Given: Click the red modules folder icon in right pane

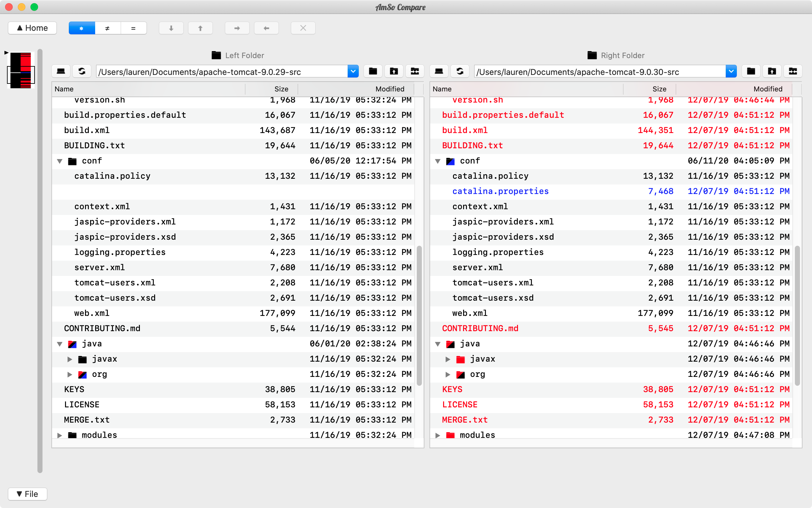Looking at the screenshot, I should [450, 435].
